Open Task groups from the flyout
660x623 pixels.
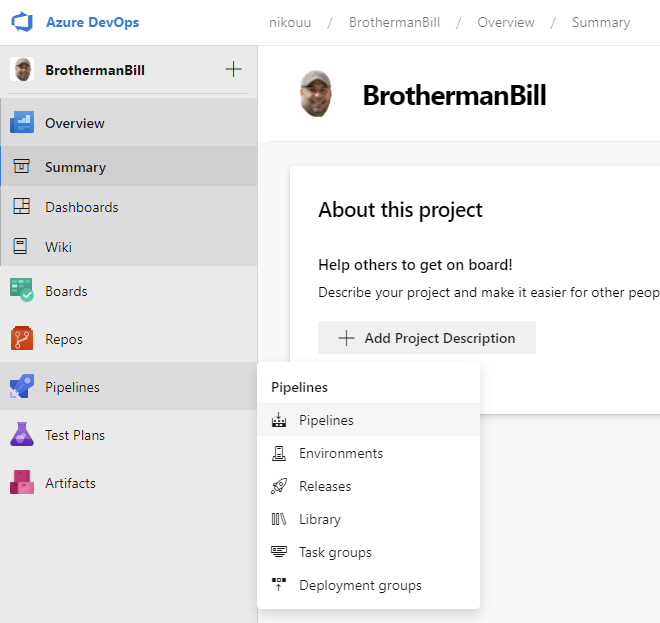pos(368,552)
